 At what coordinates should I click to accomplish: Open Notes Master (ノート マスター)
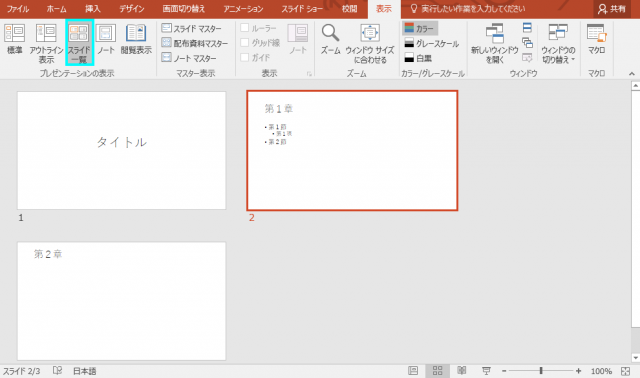coord(189,58)
